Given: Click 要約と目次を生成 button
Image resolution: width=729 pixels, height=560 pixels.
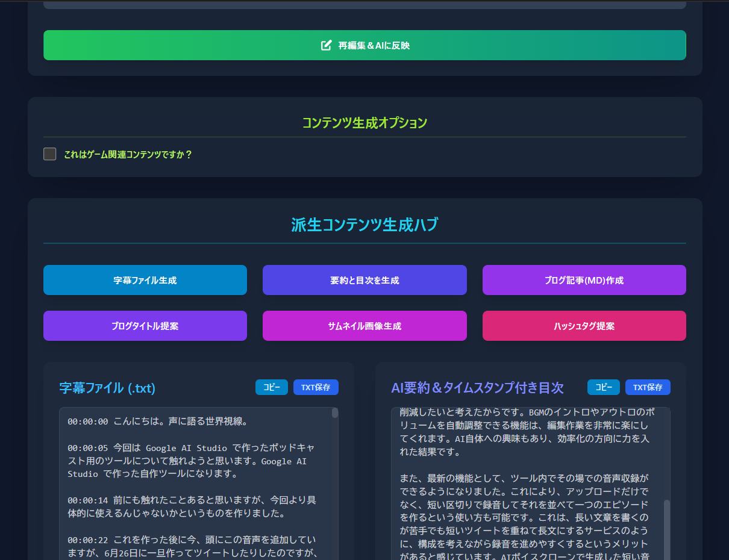Looking at the screenshot, I should click(364, 280).
